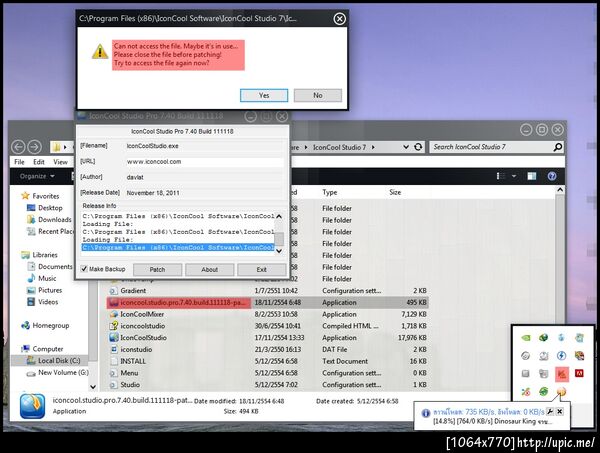Click the green NVIDIA tray icon

coord(526,337)
